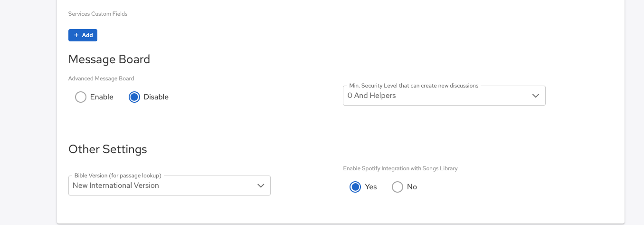Choose Yes for Spotify Integration
This screenshot has width=644, height=225.
pyautogui.click(x=355, y=187)
